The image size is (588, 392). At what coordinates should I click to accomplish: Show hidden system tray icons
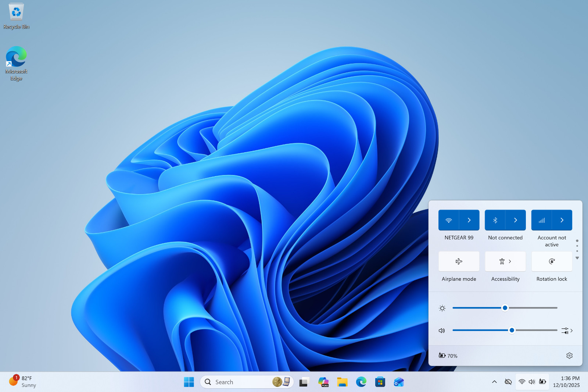pos(494,382)
